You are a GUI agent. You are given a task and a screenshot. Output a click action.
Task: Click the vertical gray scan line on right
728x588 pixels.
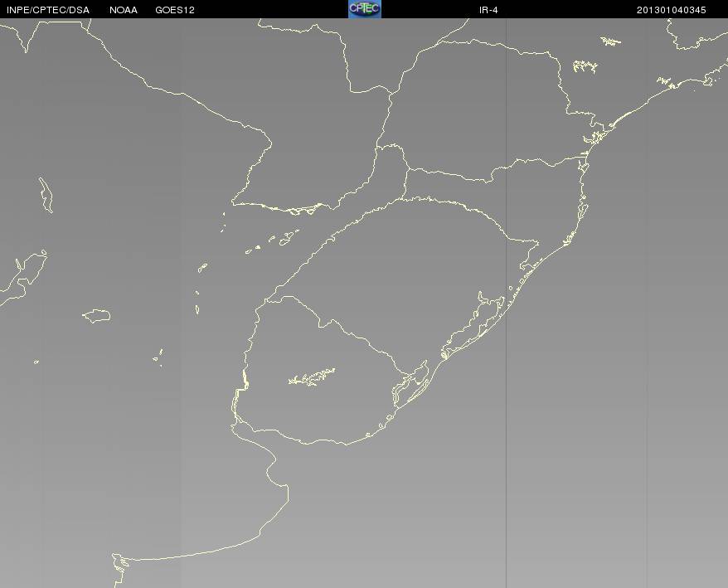coord(506,303)
